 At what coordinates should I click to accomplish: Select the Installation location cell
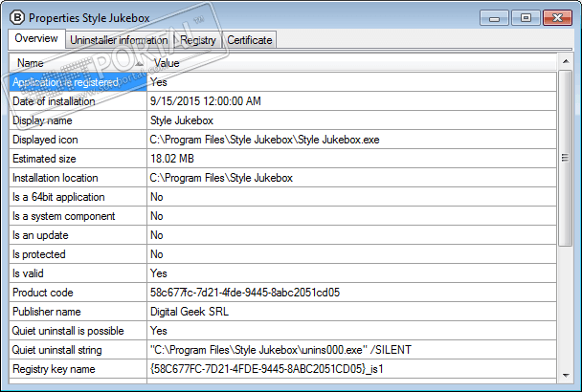pos(78,178)
